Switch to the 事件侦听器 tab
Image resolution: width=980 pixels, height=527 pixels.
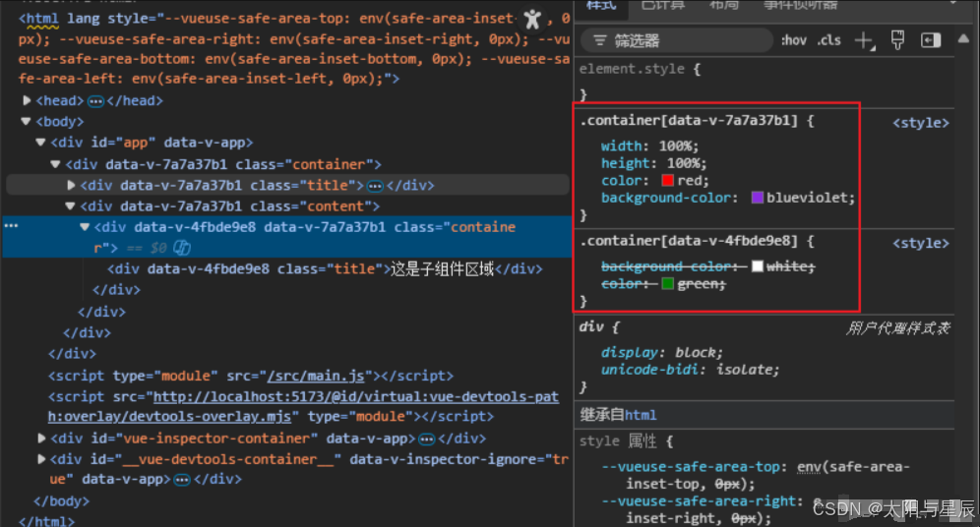click(x=801, y=5)
